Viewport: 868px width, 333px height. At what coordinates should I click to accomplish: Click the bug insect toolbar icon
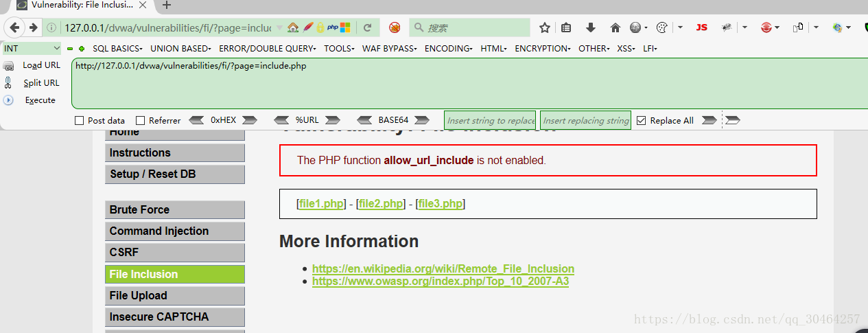pyautogui.click(x=726, y=27)
